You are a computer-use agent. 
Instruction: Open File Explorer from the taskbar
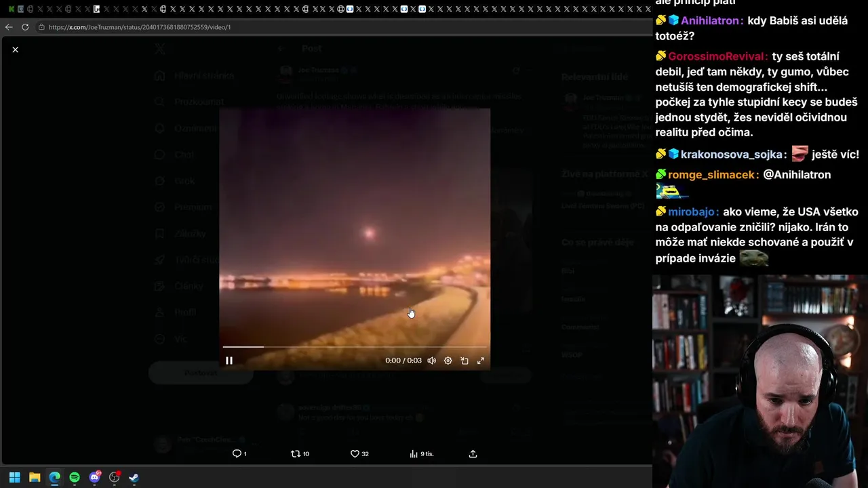click(35, 477)
